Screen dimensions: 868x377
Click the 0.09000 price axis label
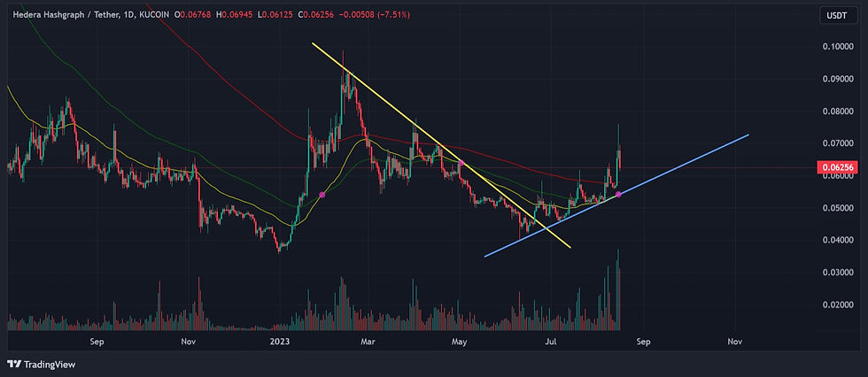click(x=836, y=79)
